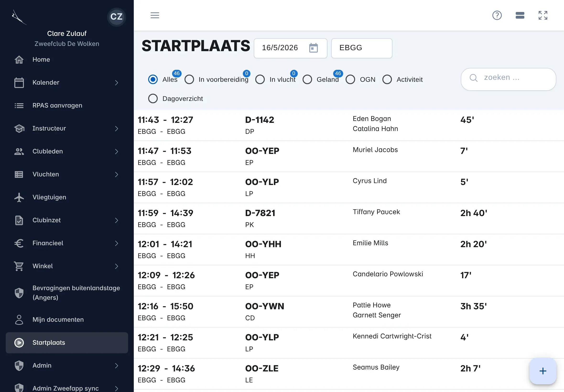Click the RPAS aanvragen list icon
The height and width of the screenshot is (392, 564).
19,106
